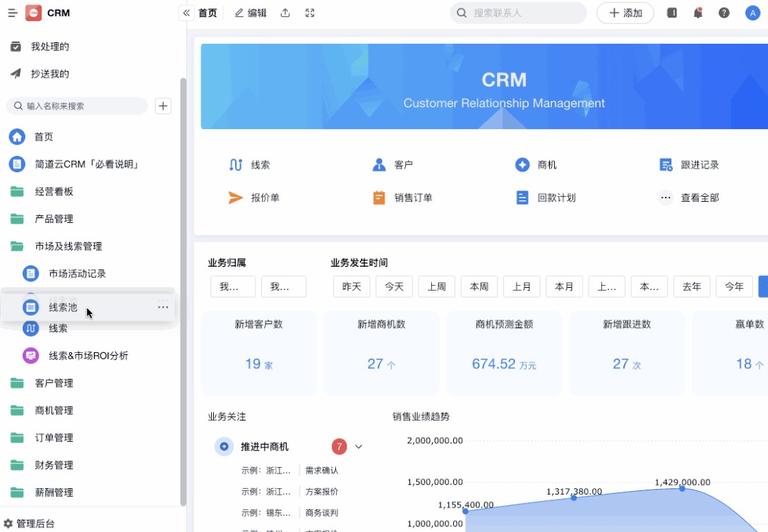Open the hamburger menu icon

13,13
